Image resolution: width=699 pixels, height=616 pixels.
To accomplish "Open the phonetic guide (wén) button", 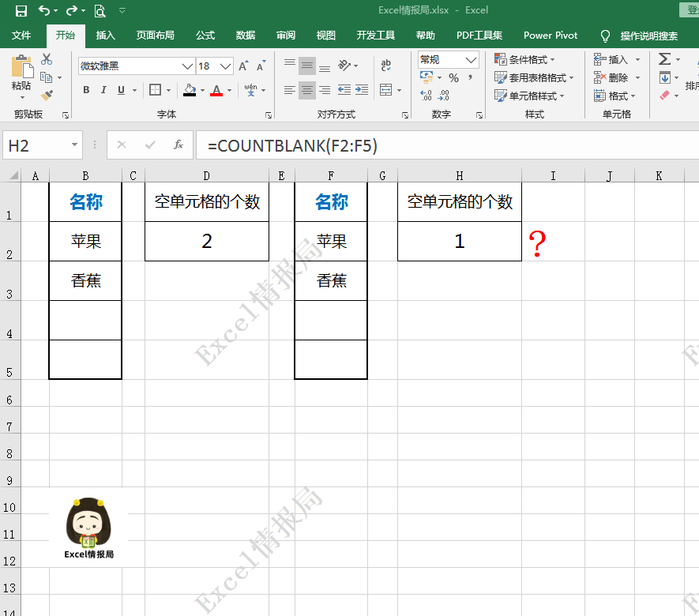I will (251, 90).
